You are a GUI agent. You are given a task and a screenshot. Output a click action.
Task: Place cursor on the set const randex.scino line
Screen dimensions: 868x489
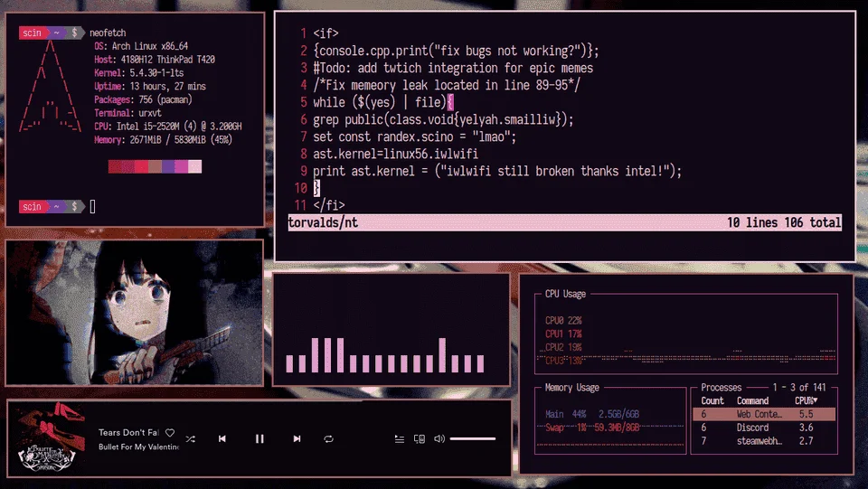coord(415,136)
